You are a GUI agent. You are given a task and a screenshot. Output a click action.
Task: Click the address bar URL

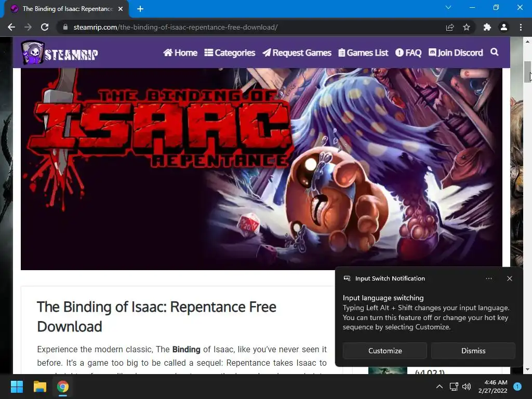coord(176,27)
